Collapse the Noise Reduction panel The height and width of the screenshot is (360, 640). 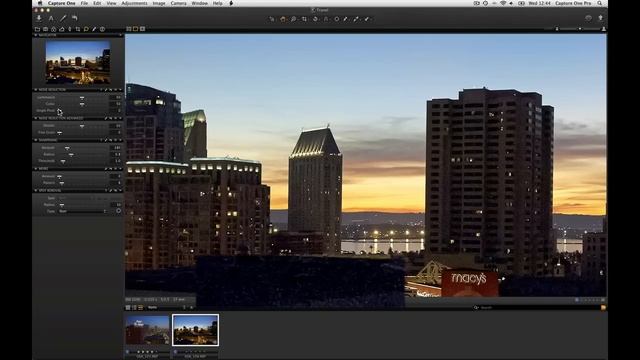[x=36, y=90]
